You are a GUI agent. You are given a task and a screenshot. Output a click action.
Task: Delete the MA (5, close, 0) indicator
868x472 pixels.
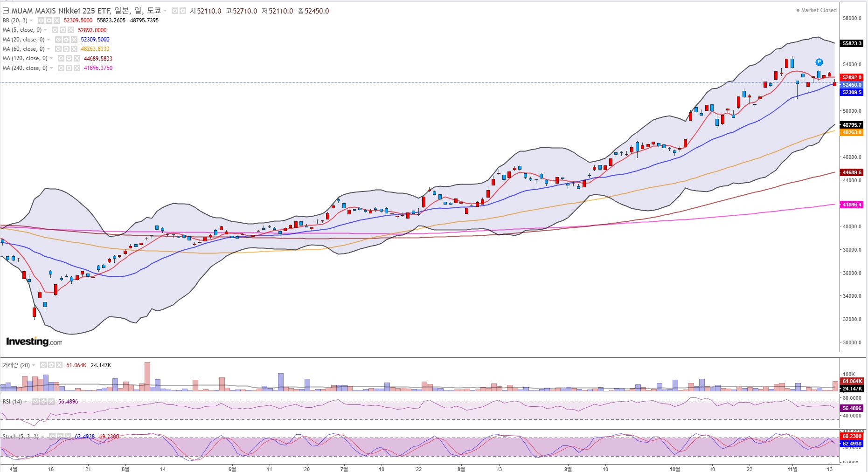click(x=71, y=30)
